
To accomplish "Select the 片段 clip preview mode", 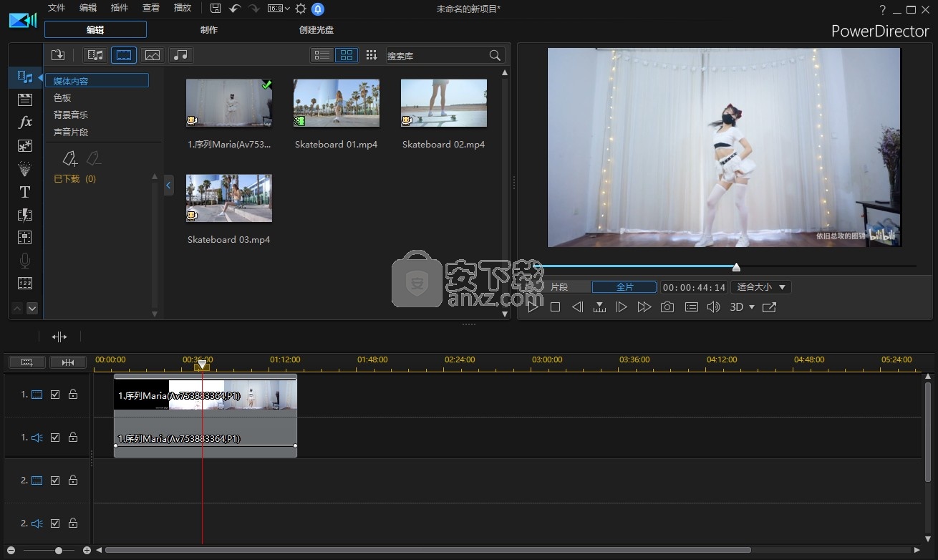I will [x=559, y=287].
